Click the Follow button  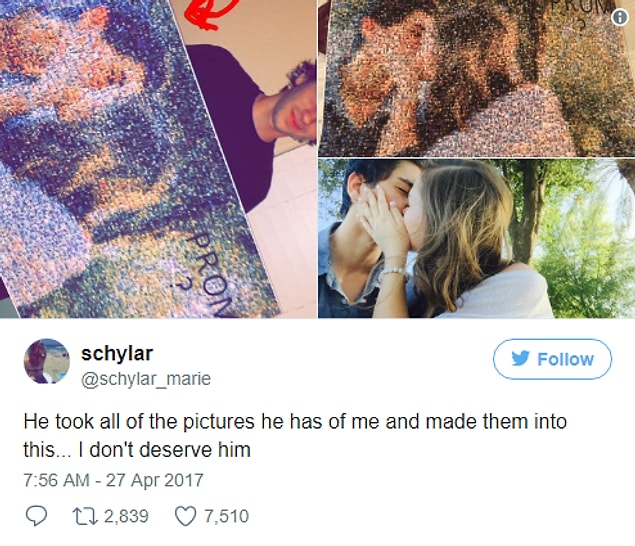click(552, 359)
